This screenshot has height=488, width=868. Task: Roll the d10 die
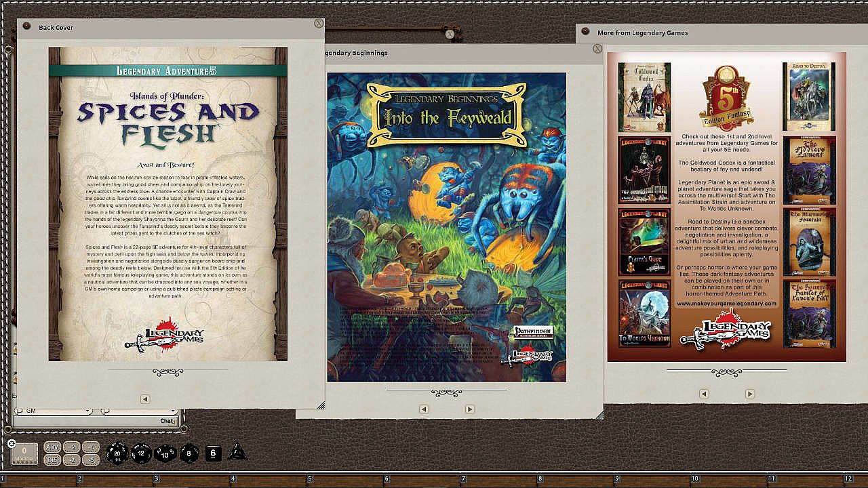[x=165, y=453]
